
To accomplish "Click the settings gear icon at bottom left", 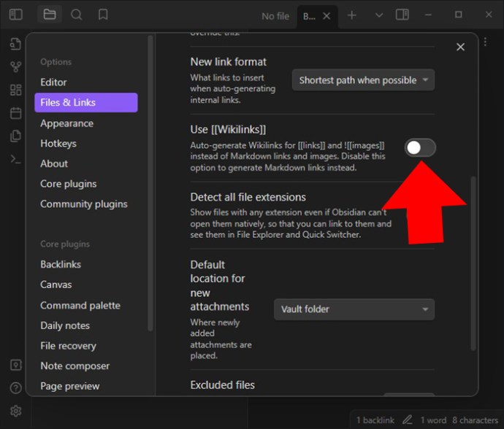I will click(x=16, y=411).
